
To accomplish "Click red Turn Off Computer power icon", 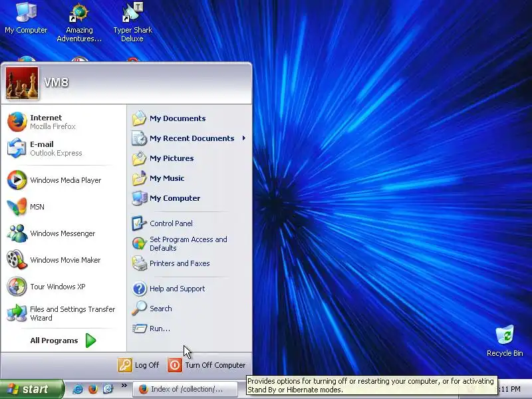I will (x=175, y=365).
